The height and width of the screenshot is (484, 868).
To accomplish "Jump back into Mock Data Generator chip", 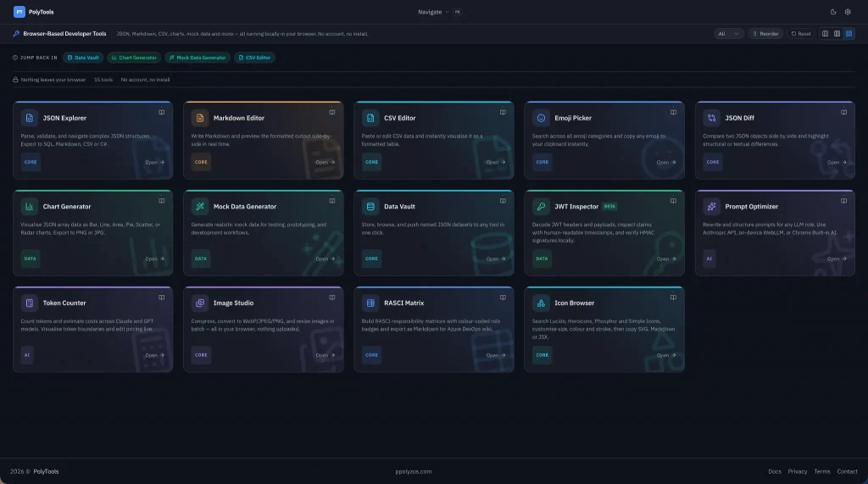I will coord(198,58).
